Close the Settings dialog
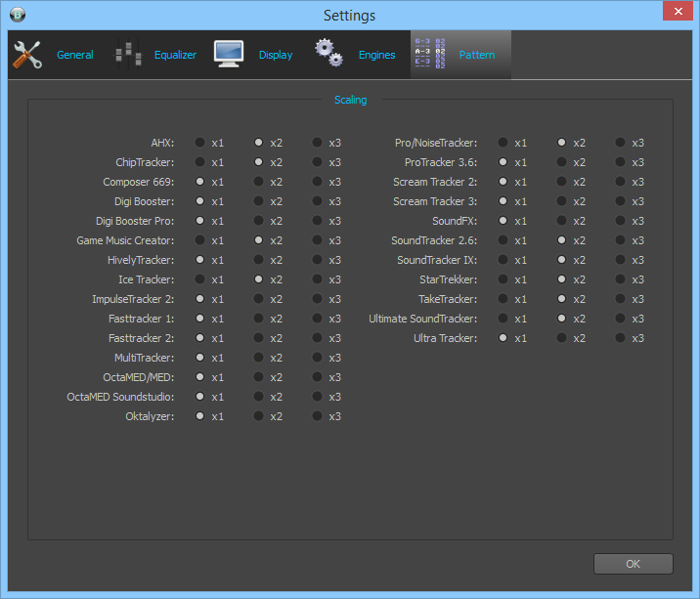700x599 pixels. (678, 11)
